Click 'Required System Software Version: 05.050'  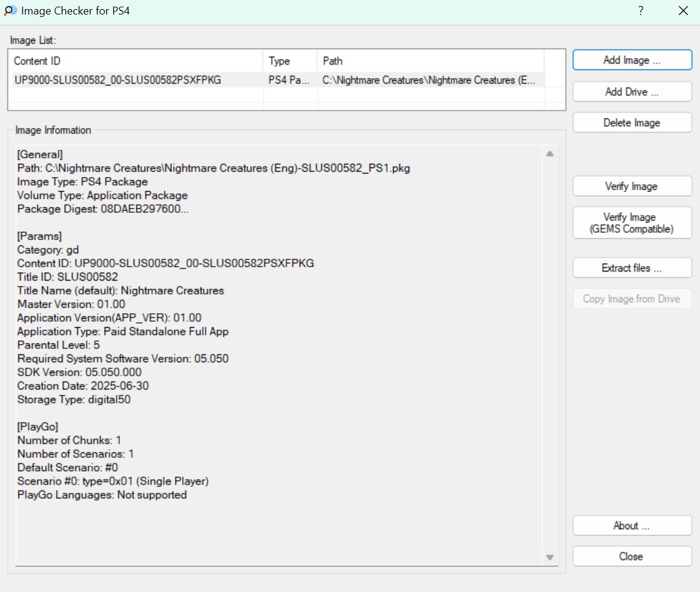123,359
